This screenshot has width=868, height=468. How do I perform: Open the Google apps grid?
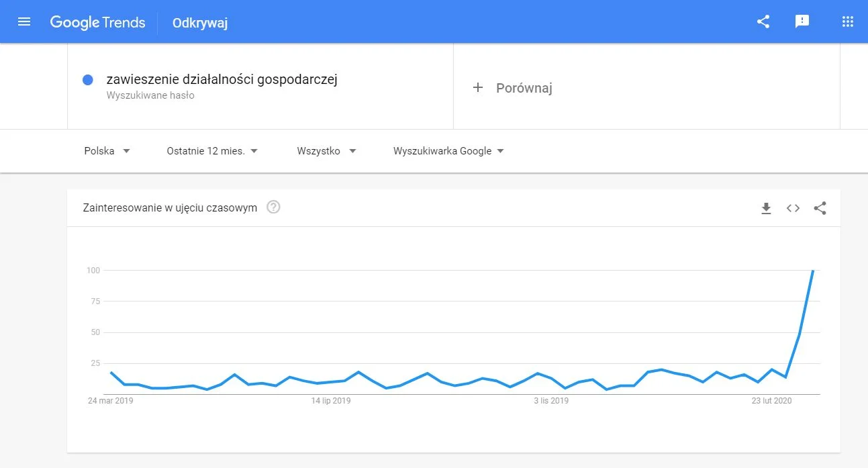[x=847, y=21]
